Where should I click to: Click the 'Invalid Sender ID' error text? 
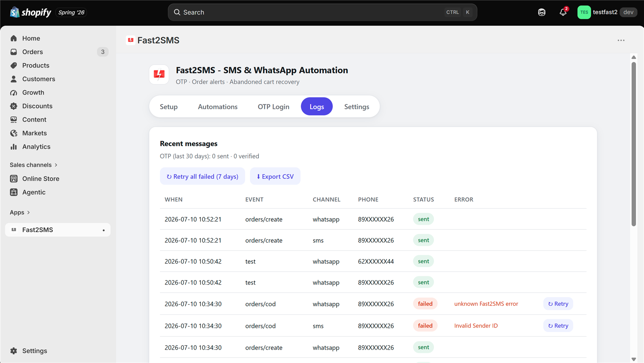click(476, 326)
